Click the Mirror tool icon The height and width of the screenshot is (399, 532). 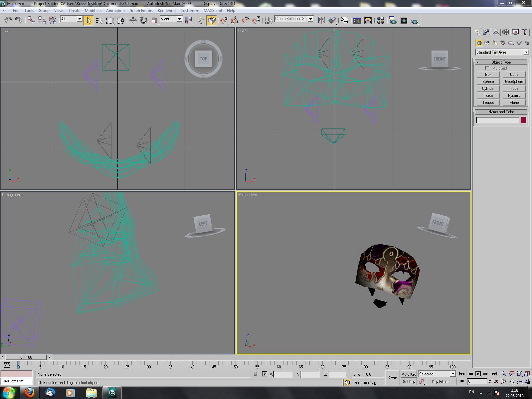[321, 21]
